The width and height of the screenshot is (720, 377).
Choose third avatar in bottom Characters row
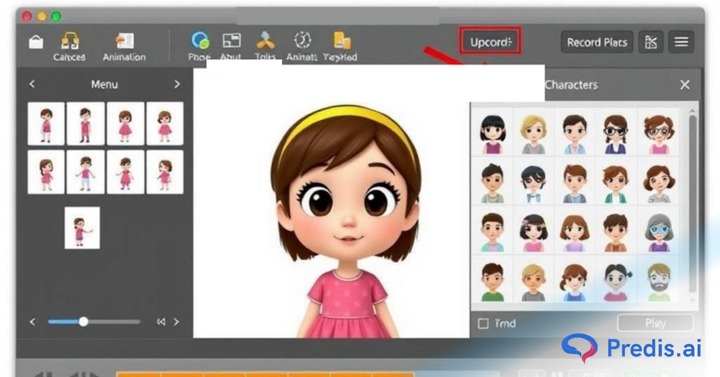tap(574, 281)
